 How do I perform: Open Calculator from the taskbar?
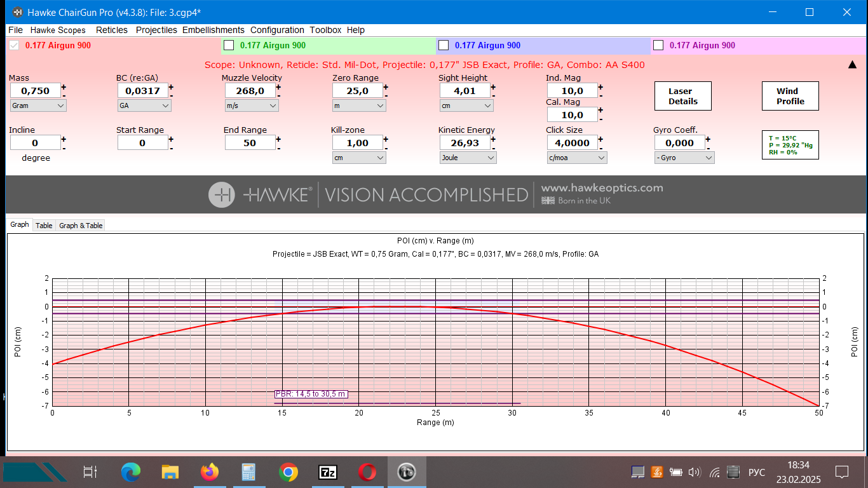point(248,472)
